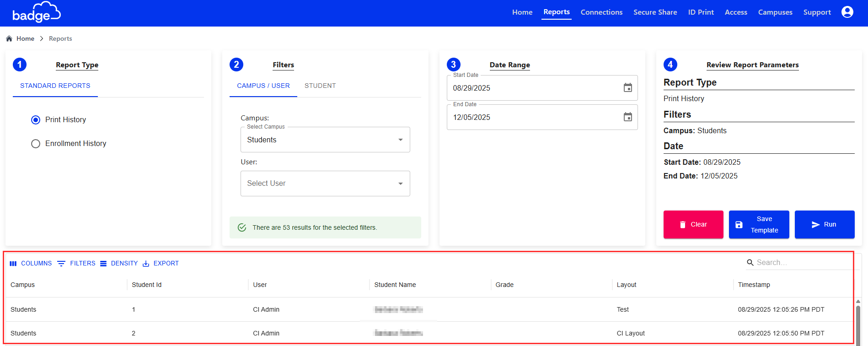Click 'CI Admin' in Student Id 2 row
868x346 pixels.
(x=266, y=333)
